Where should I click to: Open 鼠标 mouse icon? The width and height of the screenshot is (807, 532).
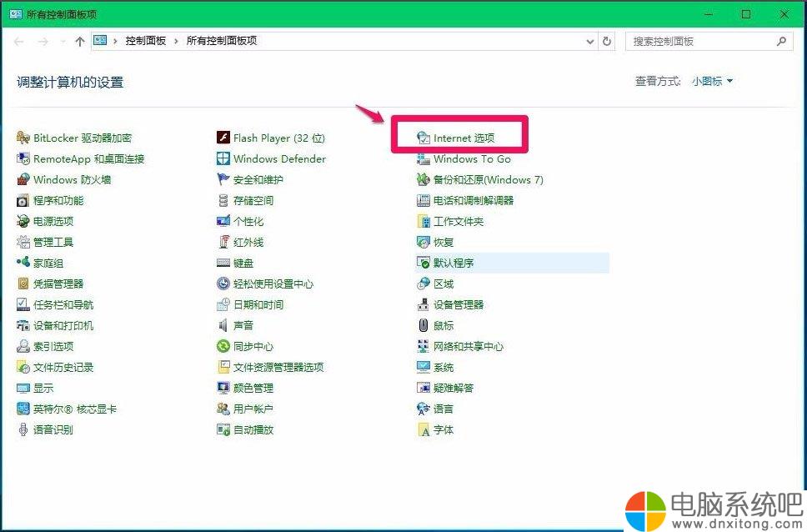[423, 325]
